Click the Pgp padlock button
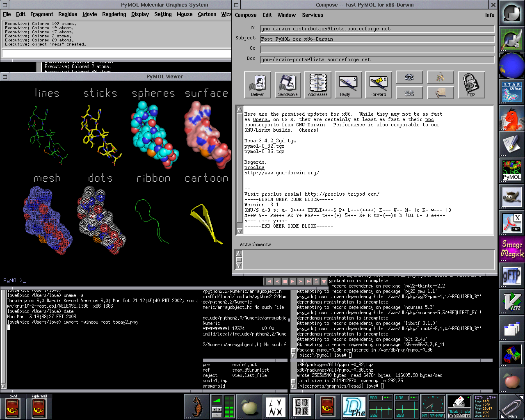This screenshot has height=420, width=525. [471, 85]
